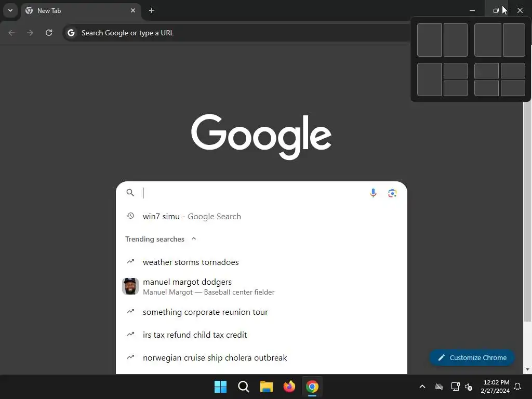Select the win7 simu history suggestion

tap(261, 217)
